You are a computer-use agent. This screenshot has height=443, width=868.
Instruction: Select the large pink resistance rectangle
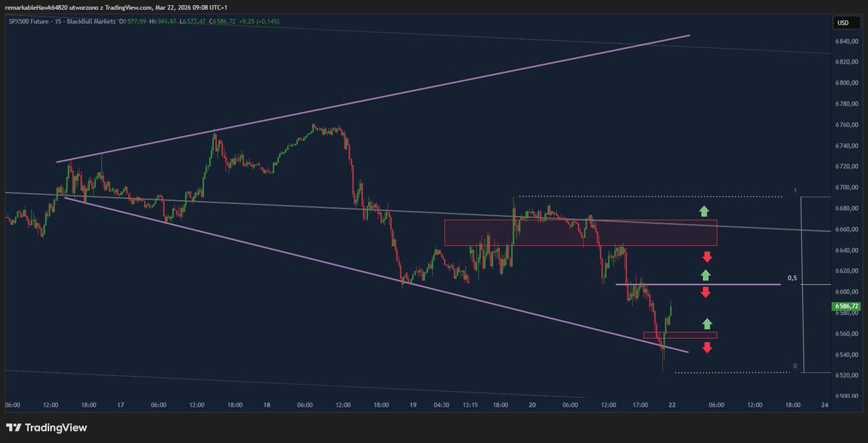(581, 233)
